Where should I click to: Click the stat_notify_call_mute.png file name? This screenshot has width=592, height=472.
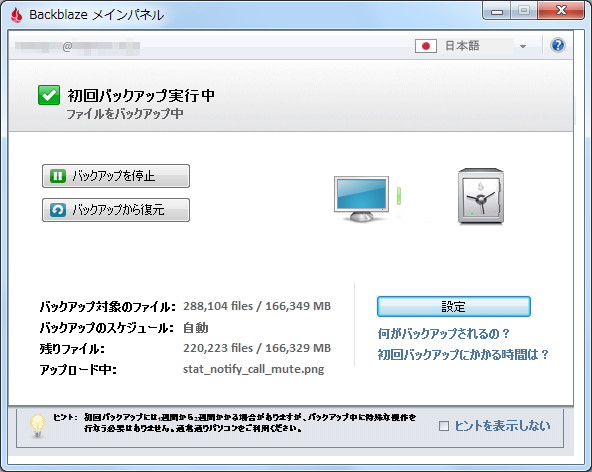253,369
